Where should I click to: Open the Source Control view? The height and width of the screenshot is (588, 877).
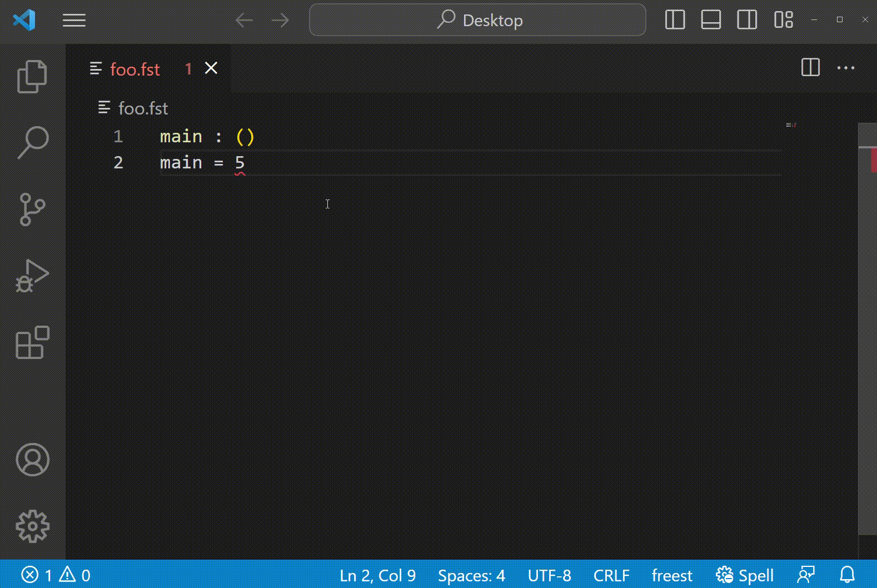[x=32, y=210]
